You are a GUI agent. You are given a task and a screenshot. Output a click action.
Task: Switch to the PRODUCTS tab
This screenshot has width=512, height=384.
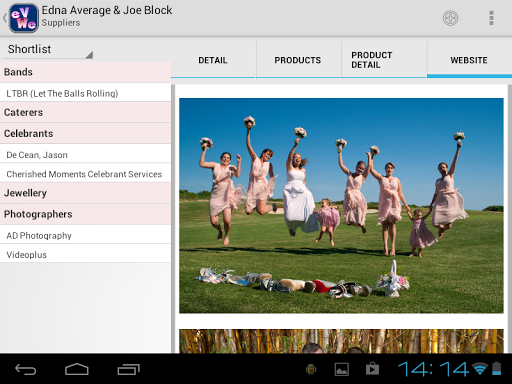tap(298, 60)
